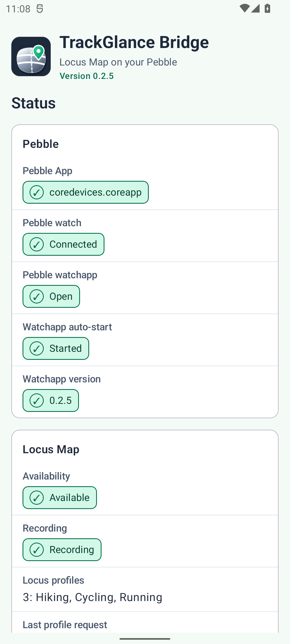Image resolution: width=290 pixels, height=644 pixels.
Task: Tap the checkmark icon next to coredevices.coreapp
Action: click(37, 192)
